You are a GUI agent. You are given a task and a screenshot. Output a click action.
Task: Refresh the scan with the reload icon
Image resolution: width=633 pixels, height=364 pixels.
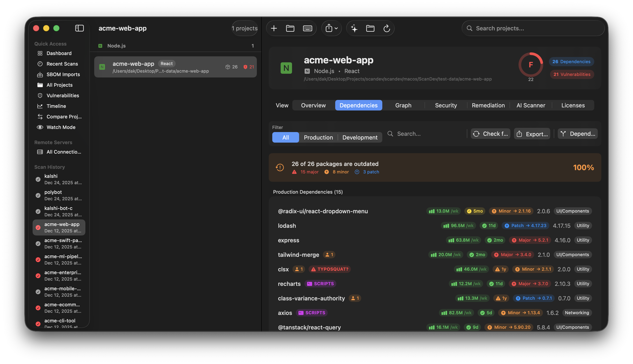pyautogui.click(x=386, y=28)
